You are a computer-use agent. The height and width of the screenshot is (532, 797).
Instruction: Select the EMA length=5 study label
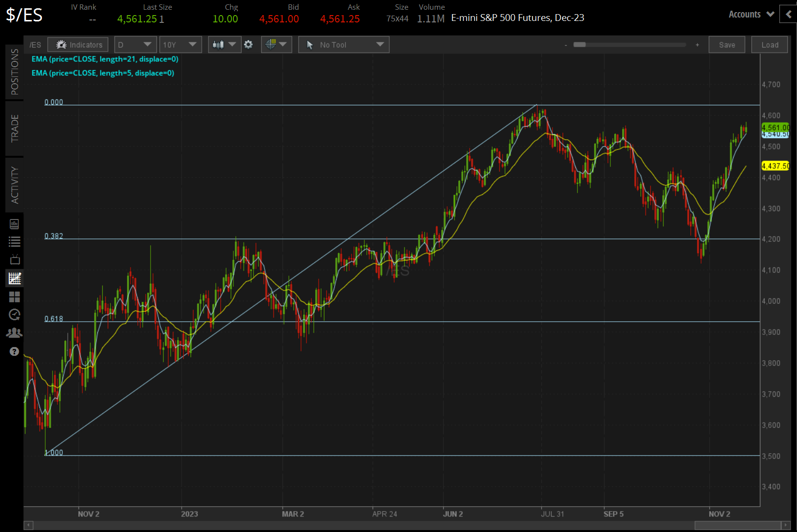(x=103, y=73)
